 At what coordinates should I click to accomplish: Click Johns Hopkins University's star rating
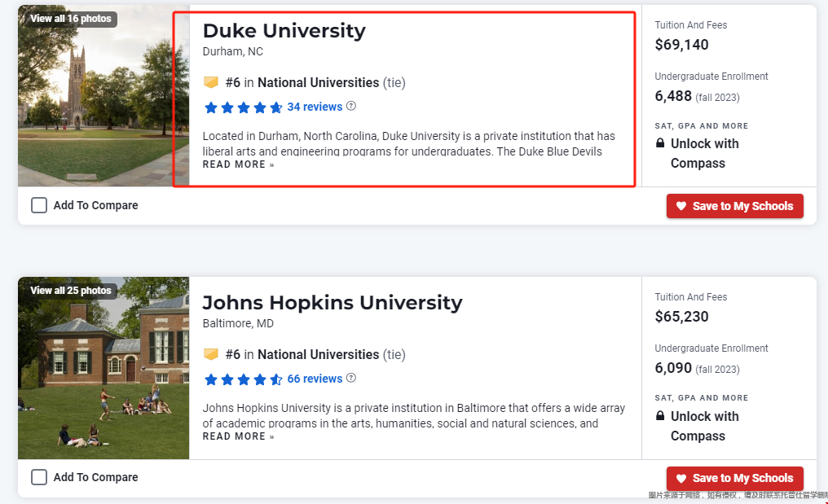coord(244,379)
